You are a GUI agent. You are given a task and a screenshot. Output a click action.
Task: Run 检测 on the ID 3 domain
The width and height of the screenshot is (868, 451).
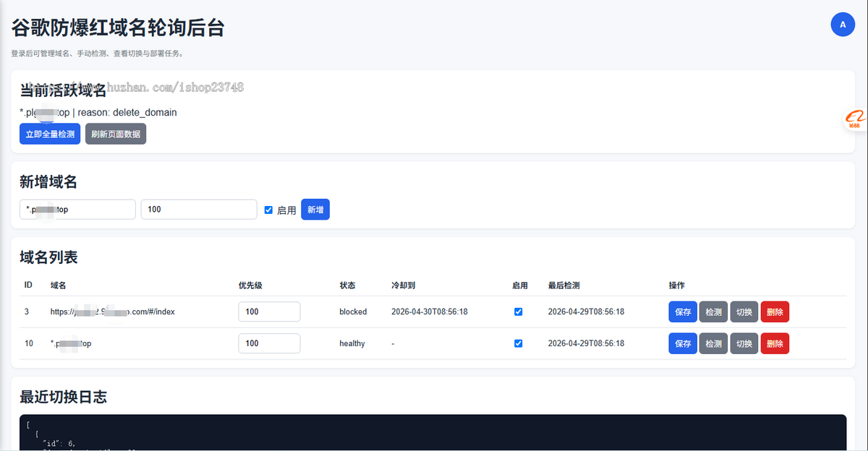[x=713, y=312]
